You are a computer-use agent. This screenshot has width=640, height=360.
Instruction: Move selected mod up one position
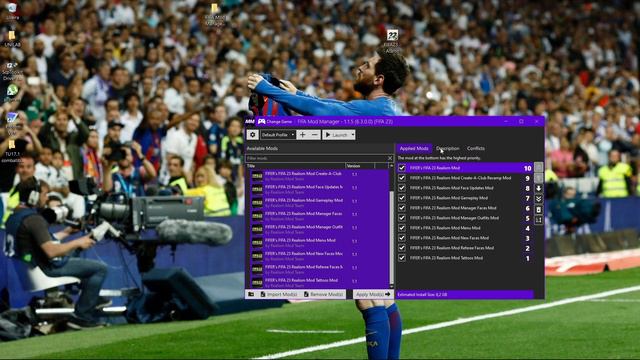539,178
